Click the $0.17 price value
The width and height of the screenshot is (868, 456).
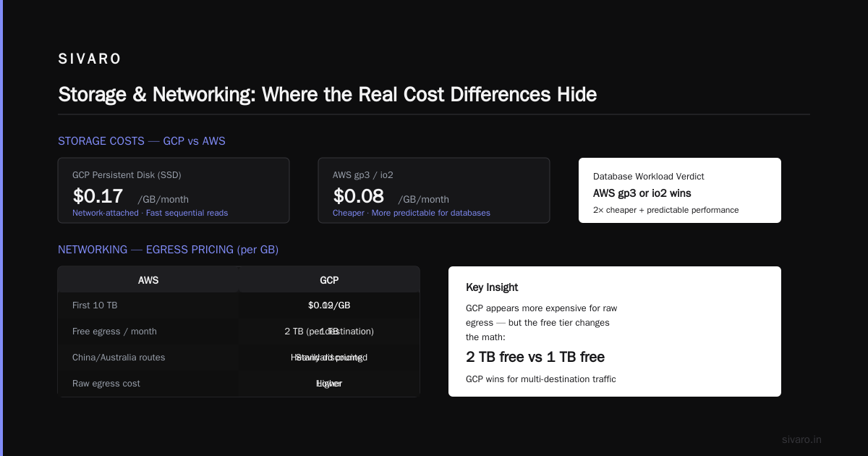pyautogui.click(x=98, y=196)
